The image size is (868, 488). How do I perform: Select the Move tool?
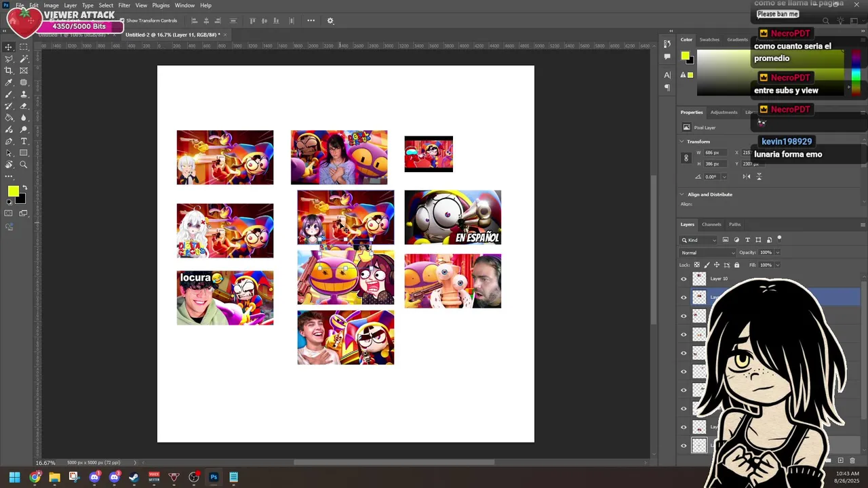9,47
